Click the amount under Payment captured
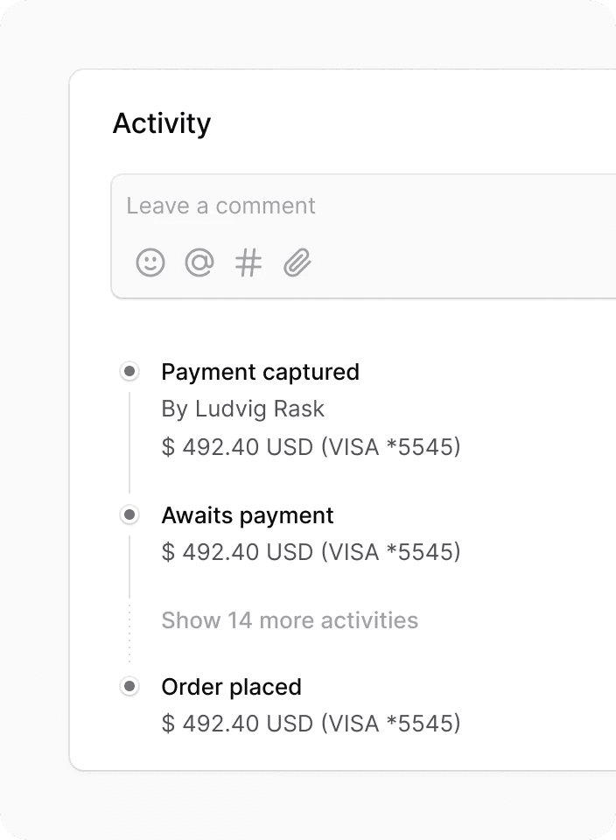 tap(311, 447)
